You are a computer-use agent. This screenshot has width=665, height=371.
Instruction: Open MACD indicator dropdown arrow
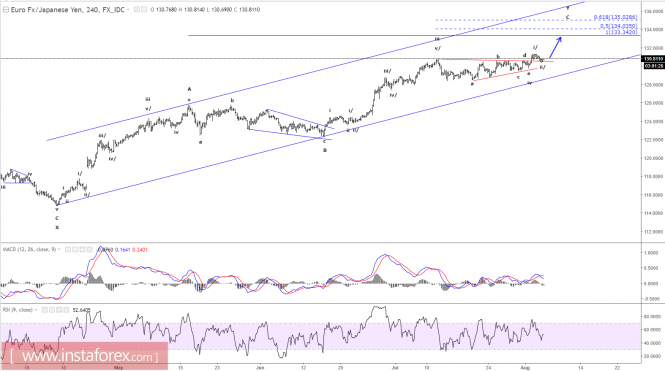point(59,249)
